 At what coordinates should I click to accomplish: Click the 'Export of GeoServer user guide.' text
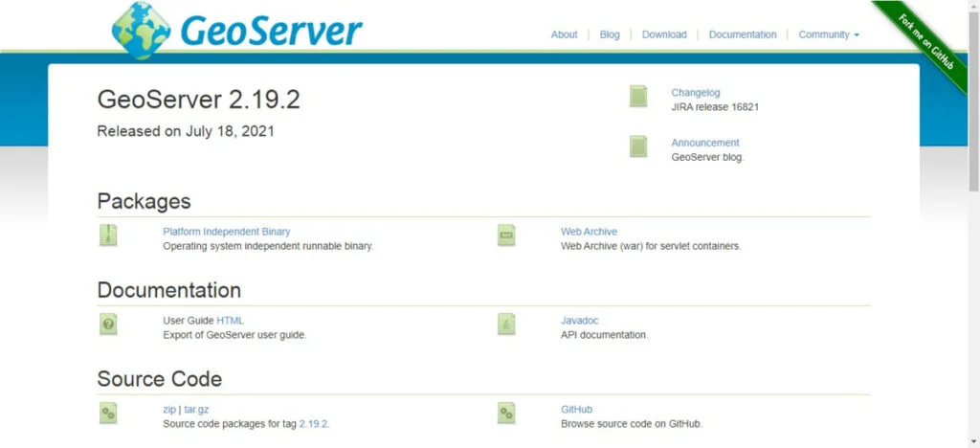234,335
